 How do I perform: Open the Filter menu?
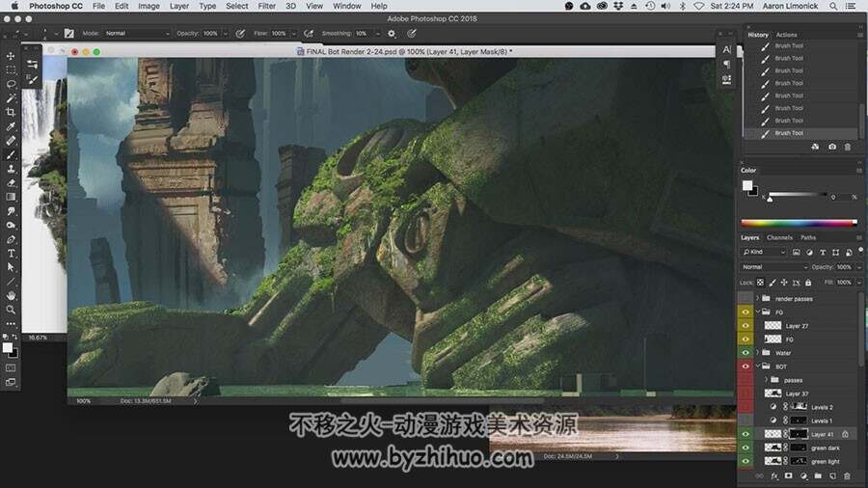click(267, 6)
